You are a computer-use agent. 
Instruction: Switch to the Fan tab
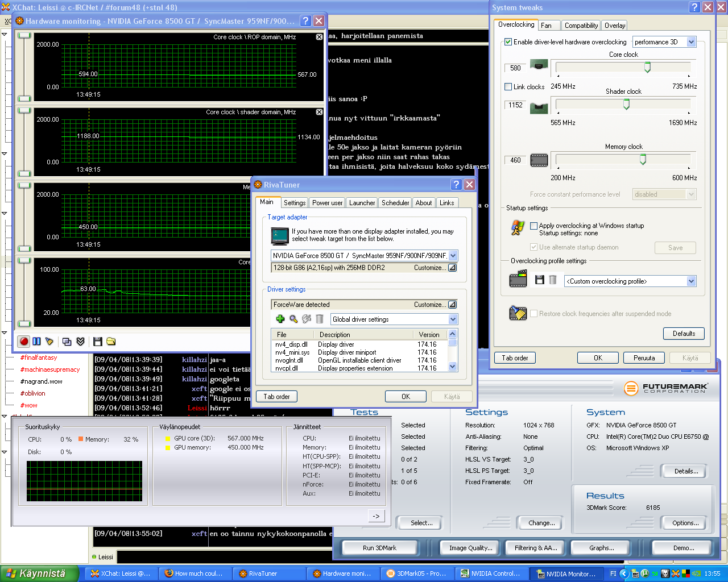(547, 26)
